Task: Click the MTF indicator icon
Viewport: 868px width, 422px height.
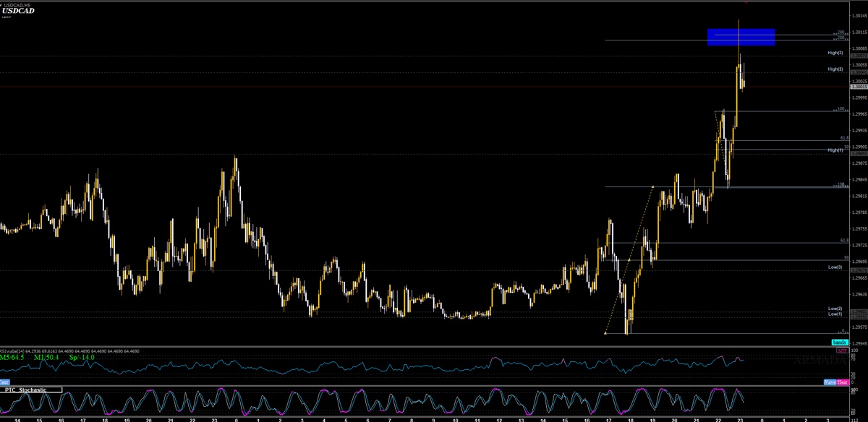Action: click(843, 350)
